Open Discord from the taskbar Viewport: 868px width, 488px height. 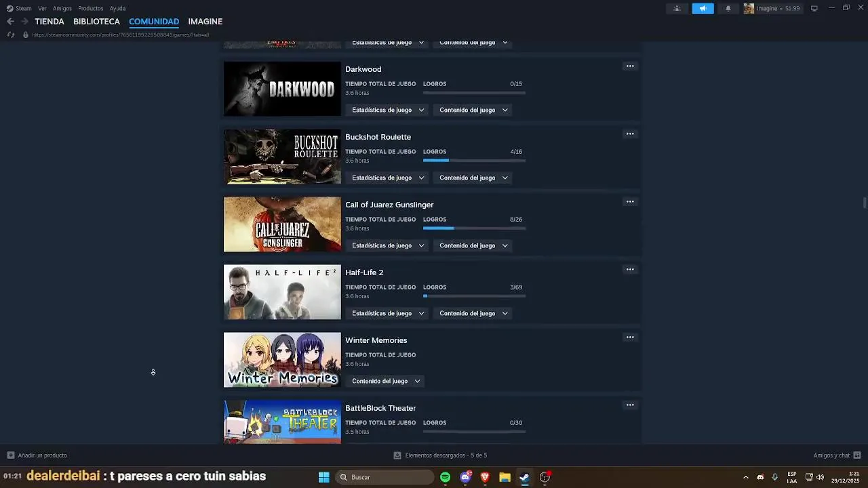pos(465,477)
